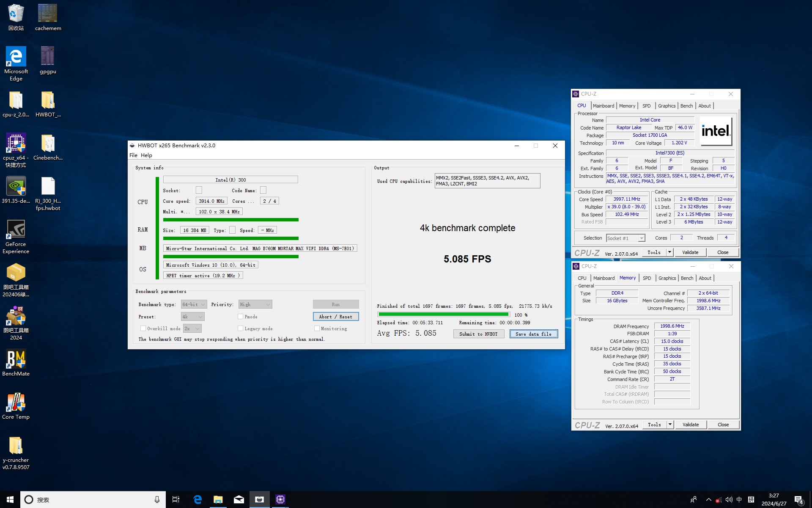
Task: Open GeForce Experience desktop shortcut
Action: click(16, 237)
